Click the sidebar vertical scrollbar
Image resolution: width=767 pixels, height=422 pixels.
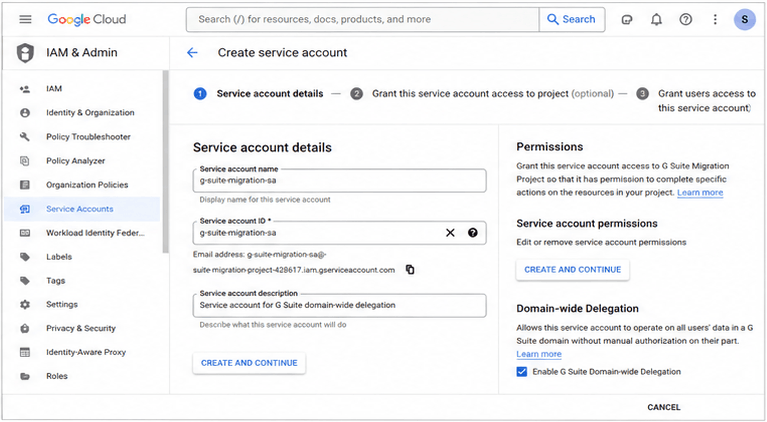click(x=166, y=161)
